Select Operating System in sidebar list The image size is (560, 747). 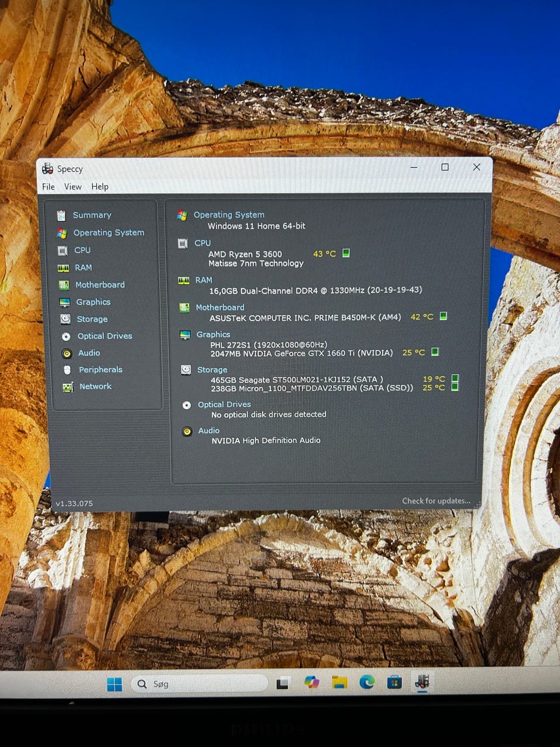108,232
